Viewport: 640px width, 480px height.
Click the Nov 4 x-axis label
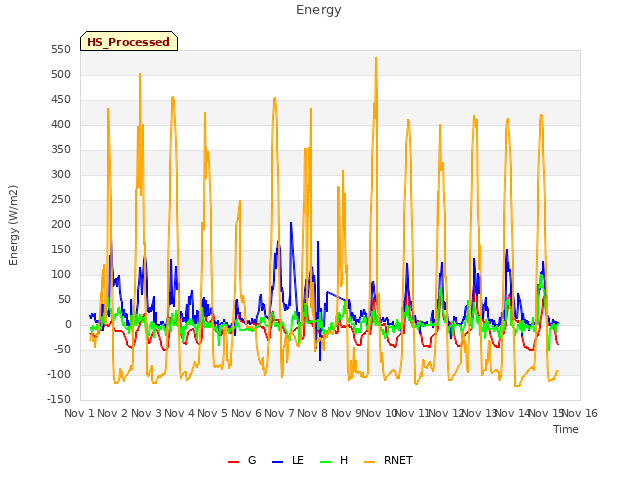click(x=179, y=413)
